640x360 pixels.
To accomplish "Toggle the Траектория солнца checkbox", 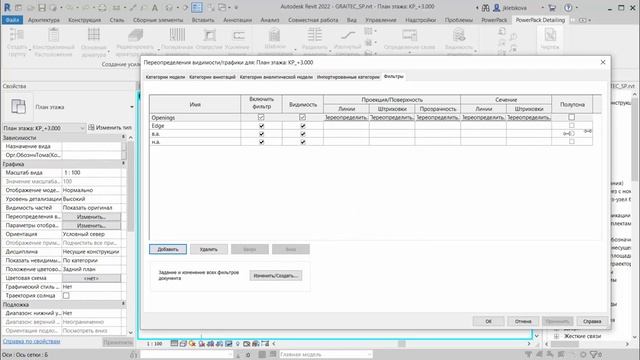I will pos(66,296).
